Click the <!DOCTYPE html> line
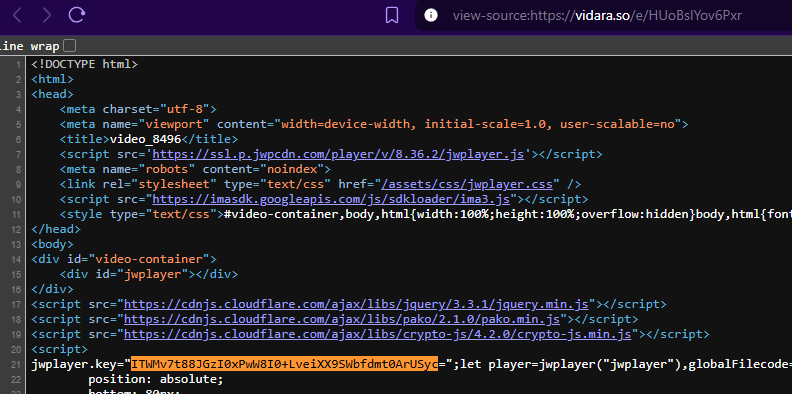 84,65
